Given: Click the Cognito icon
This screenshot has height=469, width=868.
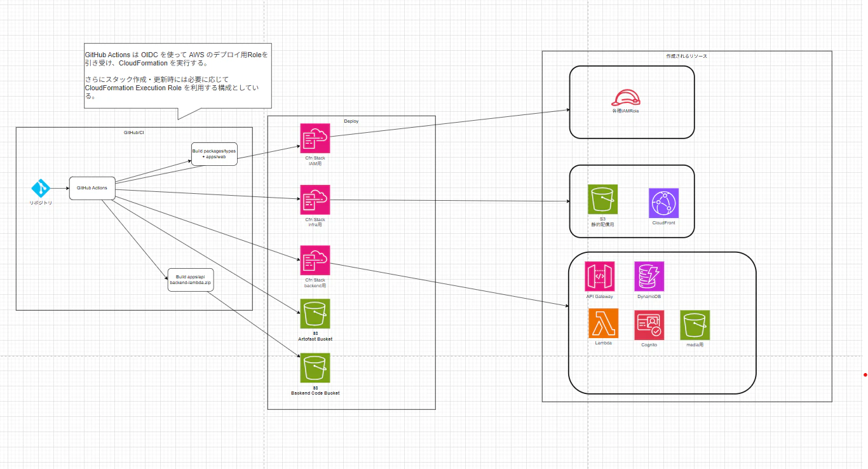Looking at the screenshot, I should coord(649,325).
